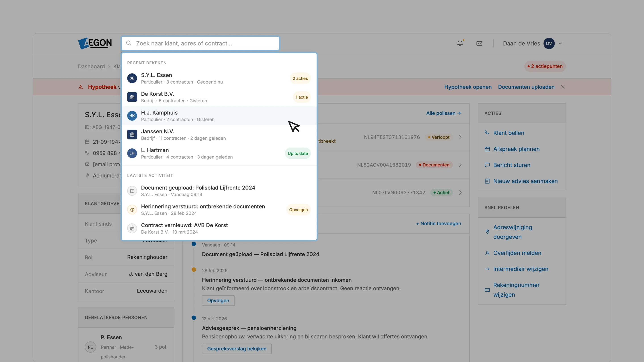Expand policy NL82AOV0041882019 chevron

[460, 165]
